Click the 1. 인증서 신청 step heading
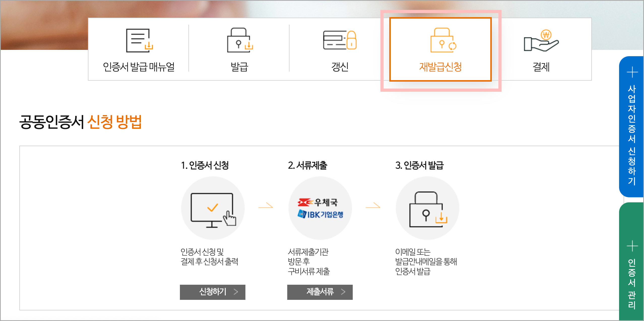The height and width of the screenshot is (321, 644). 205,166
